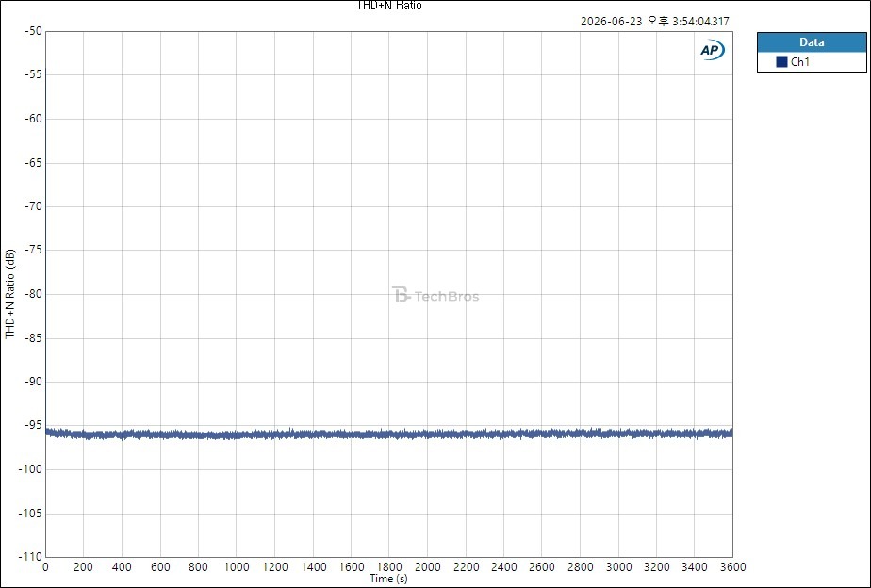Click the 600 x-axis value
Screen dimensions: 871x588
pos(160,567)
